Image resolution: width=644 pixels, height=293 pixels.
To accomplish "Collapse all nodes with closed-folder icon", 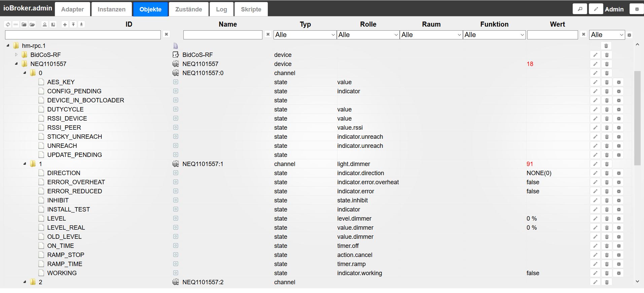I will click(24, 24).
